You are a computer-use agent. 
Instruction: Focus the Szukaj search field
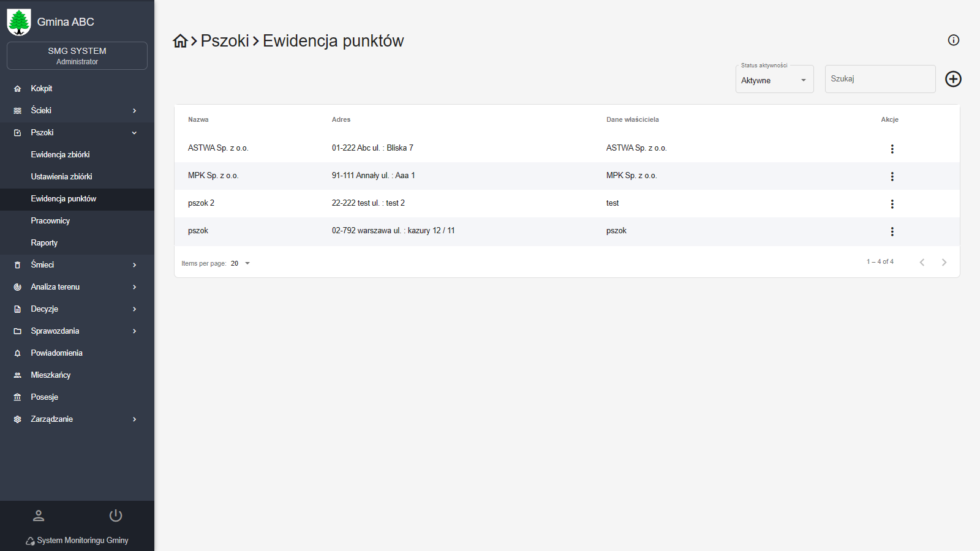880,79
